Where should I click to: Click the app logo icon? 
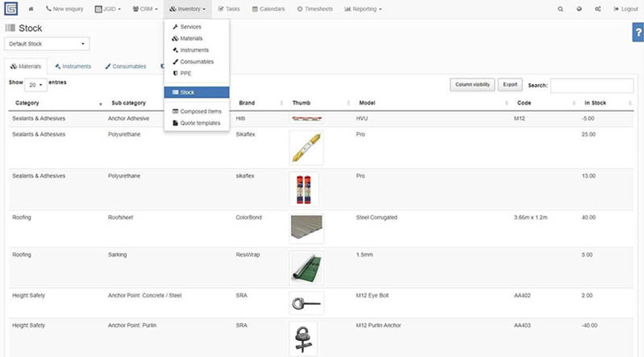11,9
